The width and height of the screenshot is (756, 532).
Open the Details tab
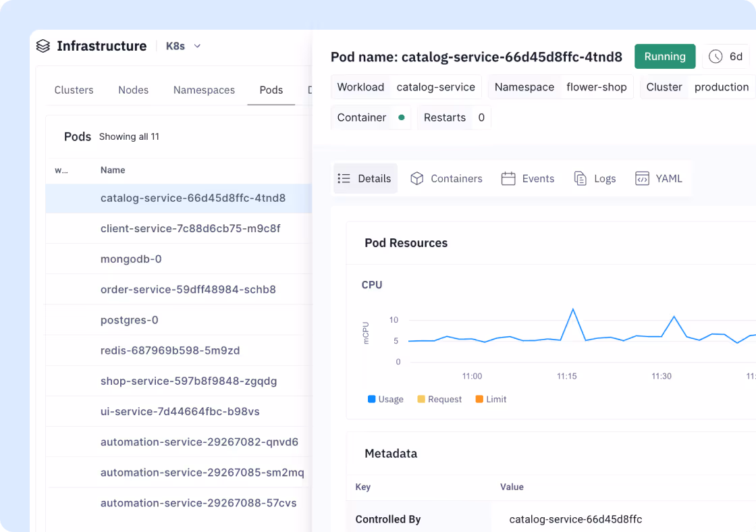(365, 178)
